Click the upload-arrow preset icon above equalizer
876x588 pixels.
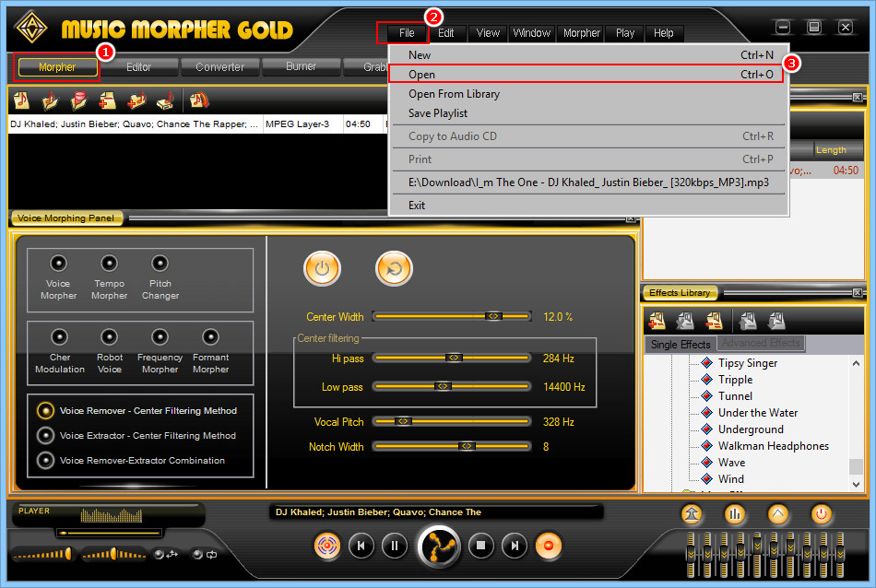(692, 513)
